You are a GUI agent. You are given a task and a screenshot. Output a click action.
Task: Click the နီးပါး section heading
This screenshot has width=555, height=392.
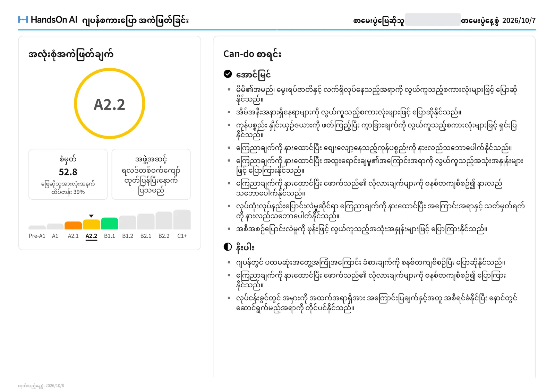click(245, 247)
